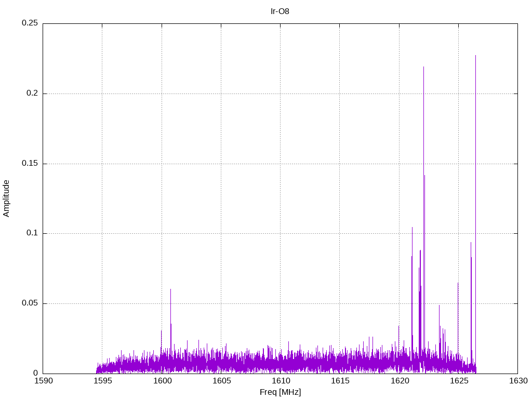Select the 0.1 y-axis tick label
Image resolution: width=532 pixels, height=399 pixels.
pos(32,233)
